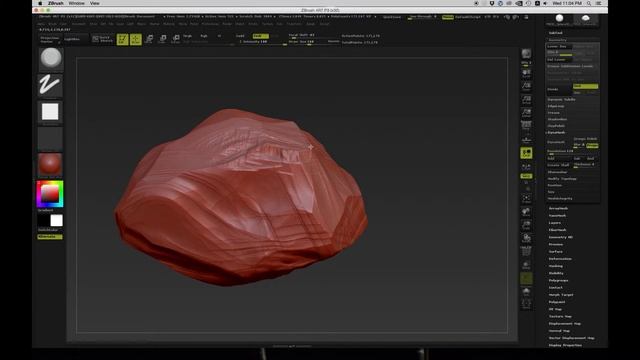640x360 pixels.
Task: Open the stroke type selector
Action: tap(50, 85)
